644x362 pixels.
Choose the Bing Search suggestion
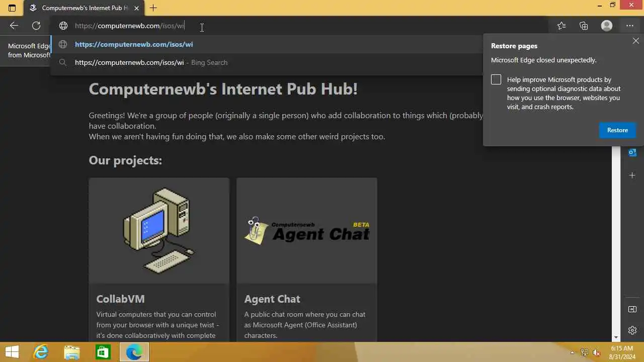267,62
